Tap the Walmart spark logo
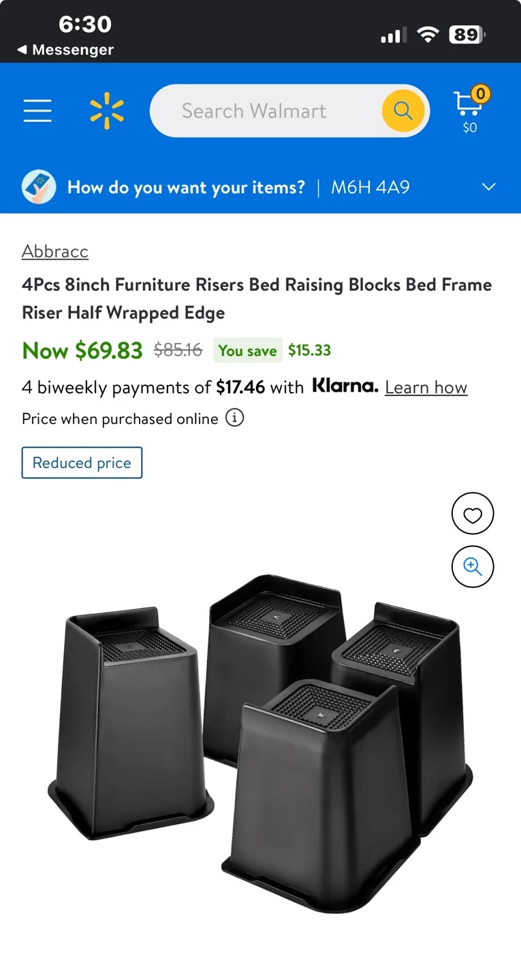 (x=106, y=110)
